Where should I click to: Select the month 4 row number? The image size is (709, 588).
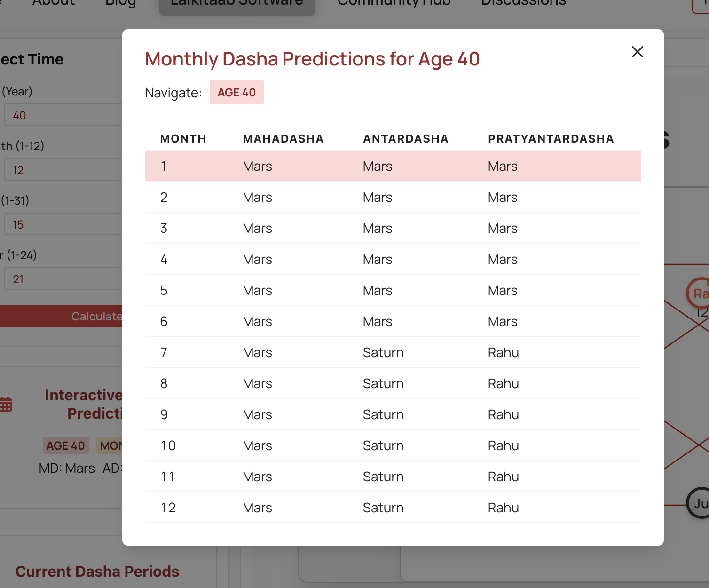(x=164, y=259)
